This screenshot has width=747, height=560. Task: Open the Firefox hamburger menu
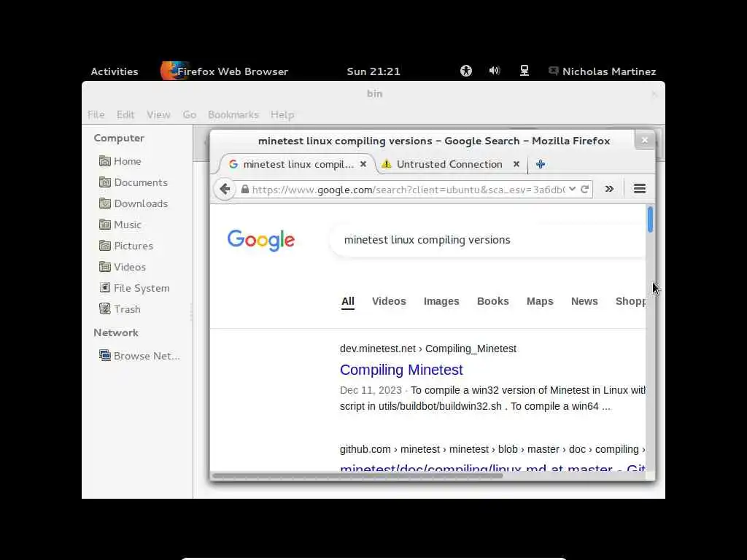(640, 189)
